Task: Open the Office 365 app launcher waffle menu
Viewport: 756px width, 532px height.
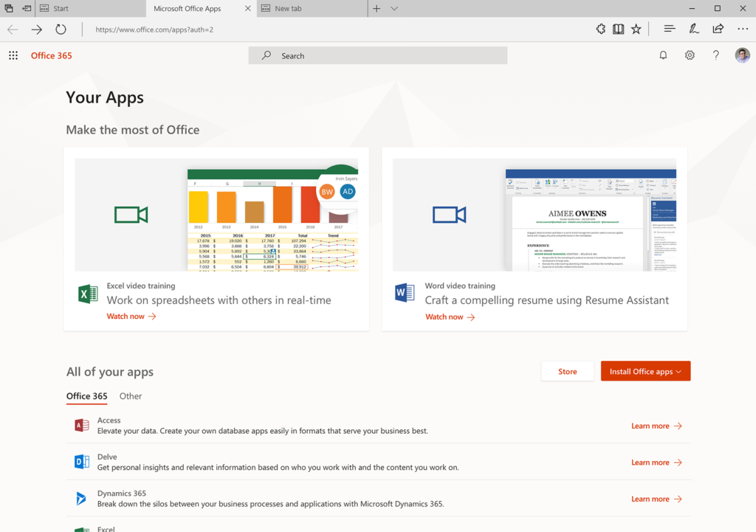Action: click(13, 55)
